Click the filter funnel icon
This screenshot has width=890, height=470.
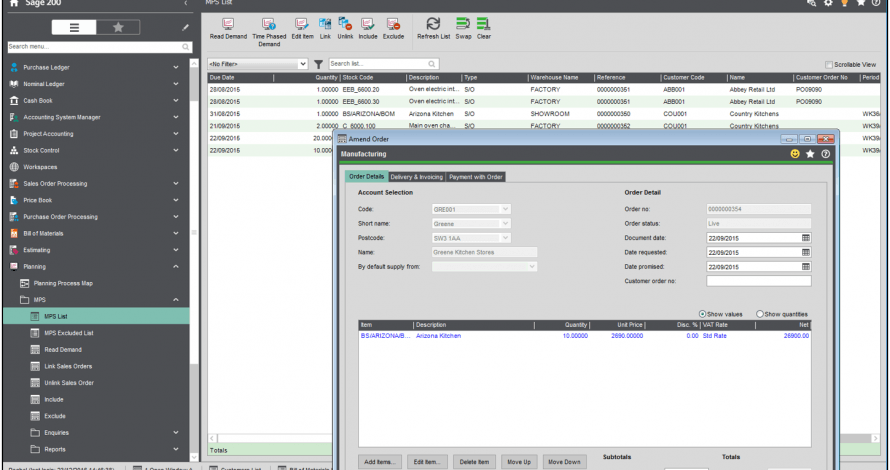tap(318, 64)
